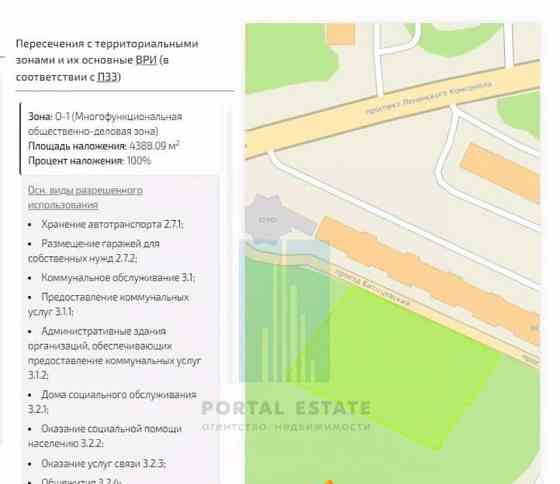Select 'Коммунальное обслуживание 3.1' list item
This screenshot has height=484, width=560.
(x=118, y=278)
